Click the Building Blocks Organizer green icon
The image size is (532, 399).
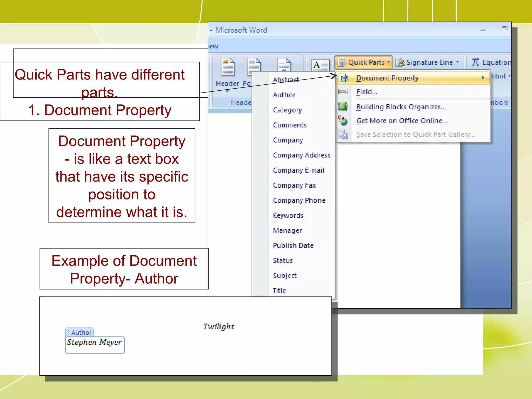(x=343, y=107)
